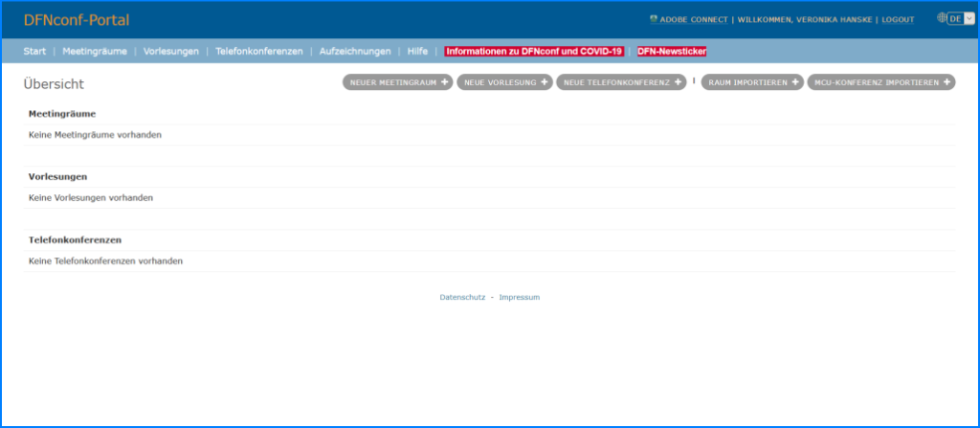Click plus icon on Raum importieren
This screenshot has width=980, height=428.
[x=795, y=82]
